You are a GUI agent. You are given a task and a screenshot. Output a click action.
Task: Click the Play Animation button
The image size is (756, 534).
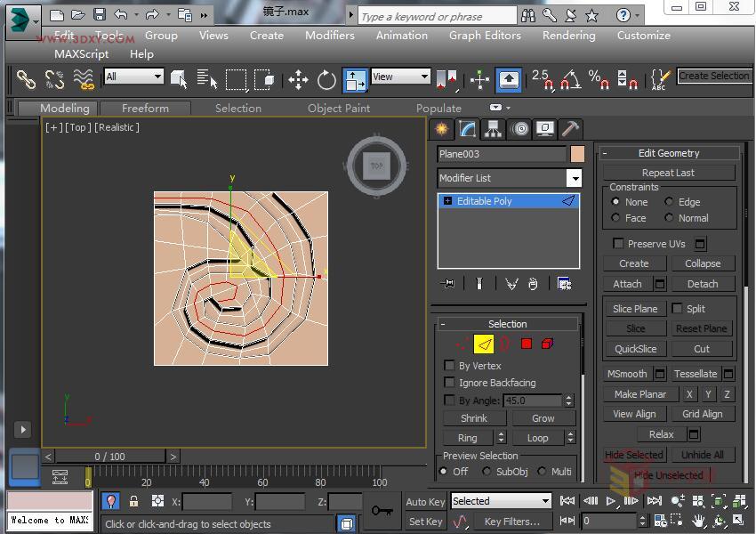coord(611,501)
